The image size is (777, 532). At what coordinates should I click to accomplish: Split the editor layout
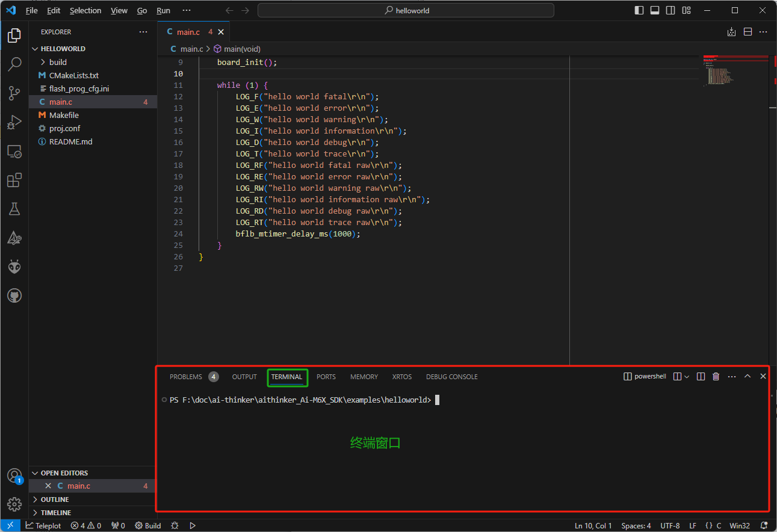coord(748,32)
